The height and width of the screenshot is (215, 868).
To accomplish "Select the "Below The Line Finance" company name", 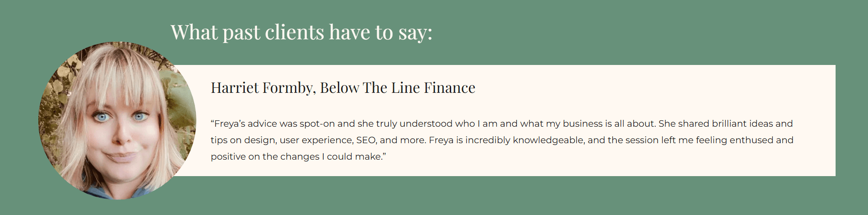I will point(397,88).
